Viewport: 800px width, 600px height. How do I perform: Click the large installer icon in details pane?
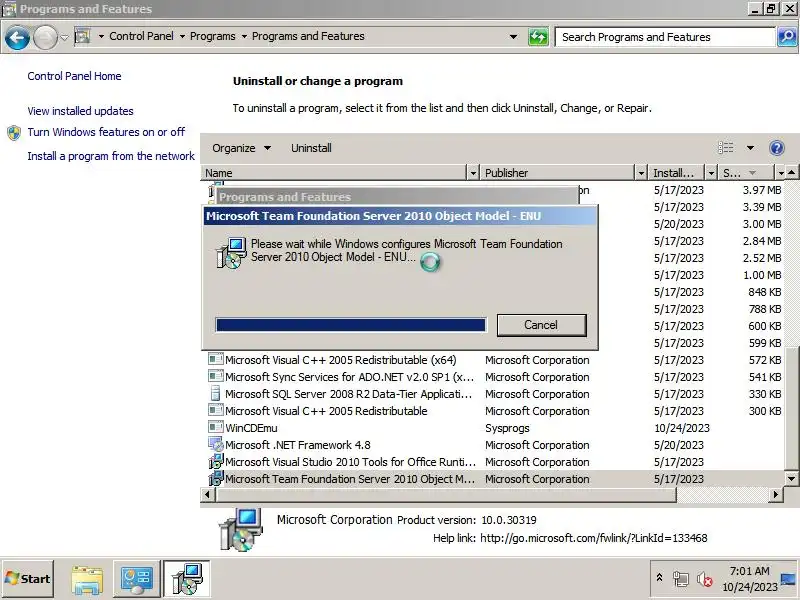click(240, 530)
